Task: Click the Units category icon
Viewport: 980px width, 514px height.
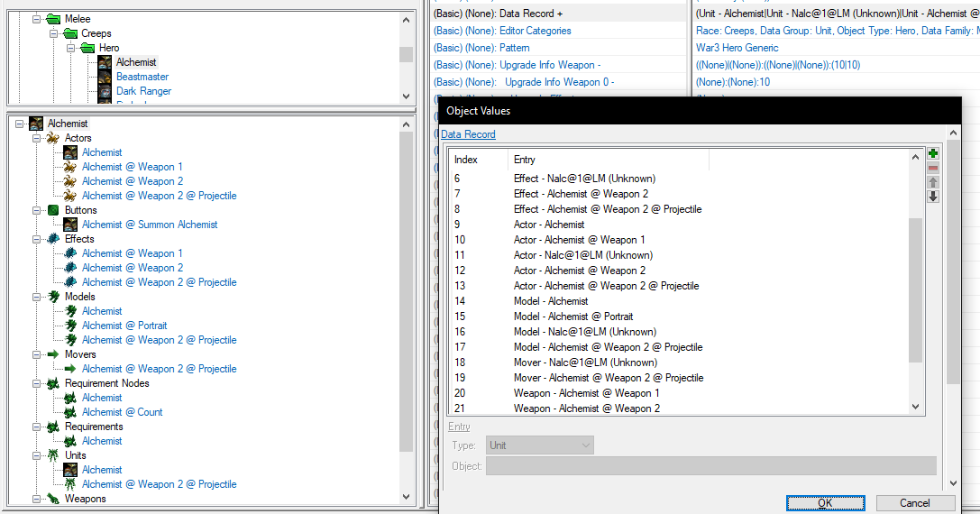Action: (53, 455)
